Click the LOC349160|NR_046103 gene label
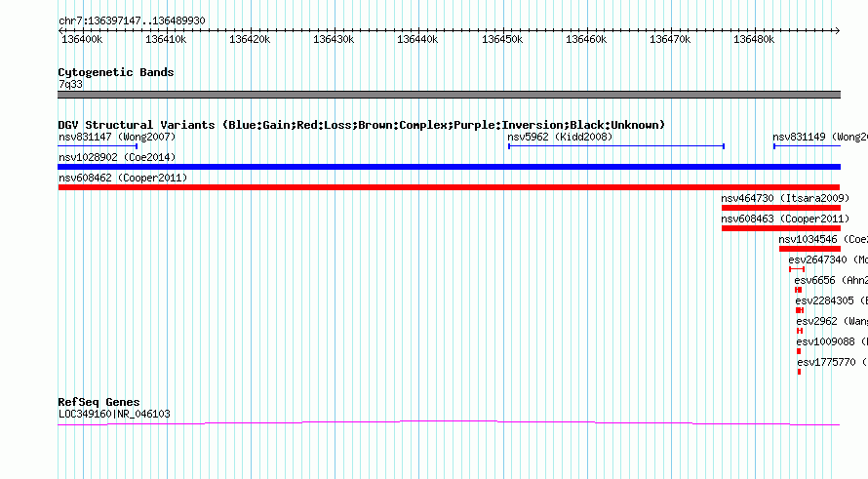868x479 pixels. click(x=114, y=414)
